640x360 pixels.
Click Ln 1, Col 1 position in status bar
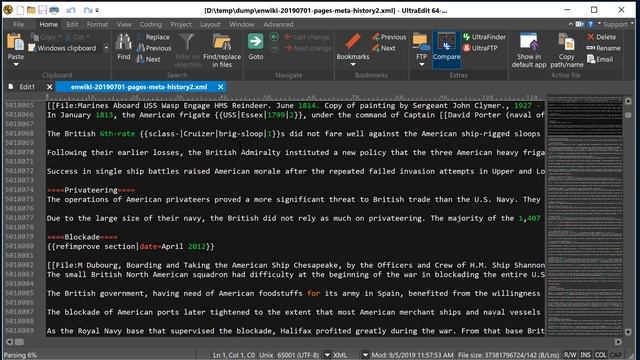[234, 355]
